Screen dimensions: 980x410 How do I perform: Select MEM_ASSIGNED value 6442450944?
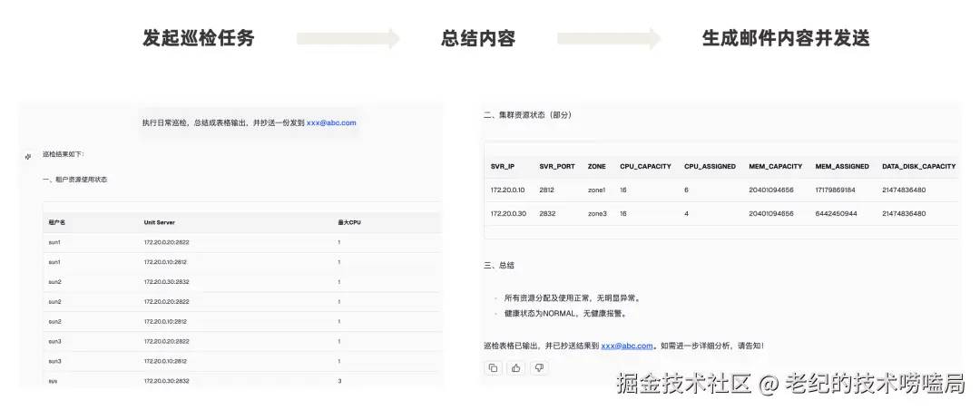coord(836,213)
